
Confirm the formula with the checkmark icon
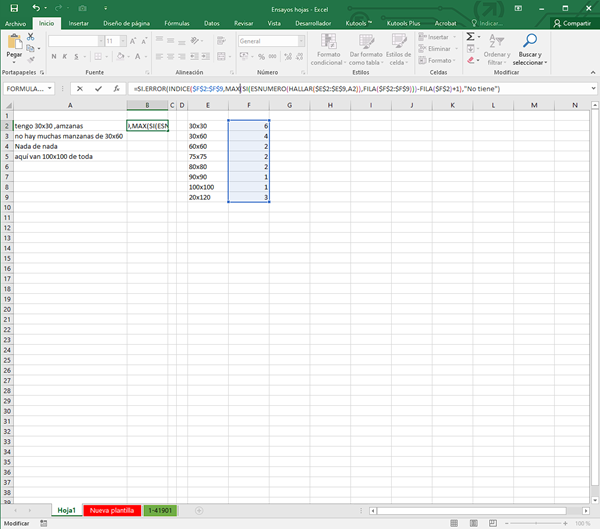(96, 89)
